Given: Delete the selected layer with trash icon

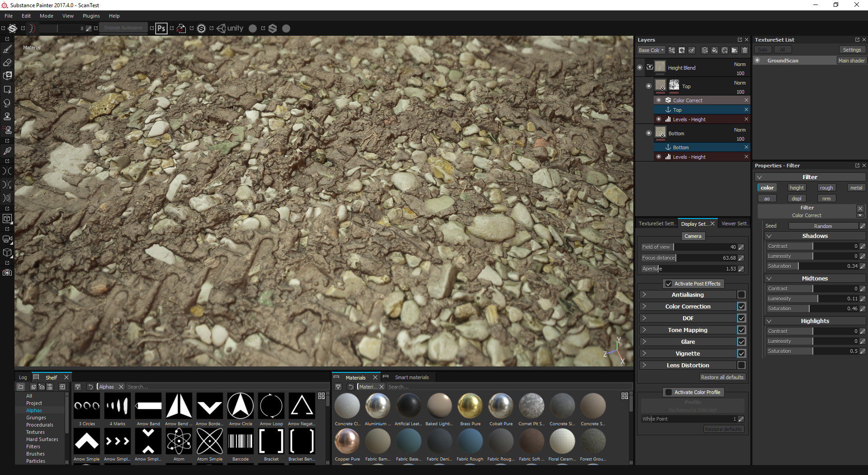Looking at the screenshot, I should coord(745,50).
